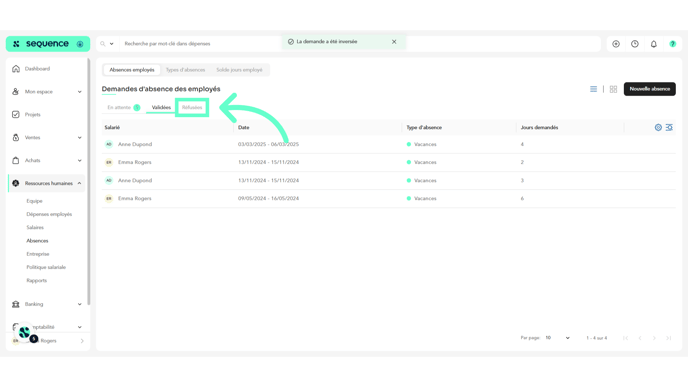The height and width of the screenshot is (387, 688).
Task: Close the 'La demande a été inversée' notification
Action: point(394,42)
